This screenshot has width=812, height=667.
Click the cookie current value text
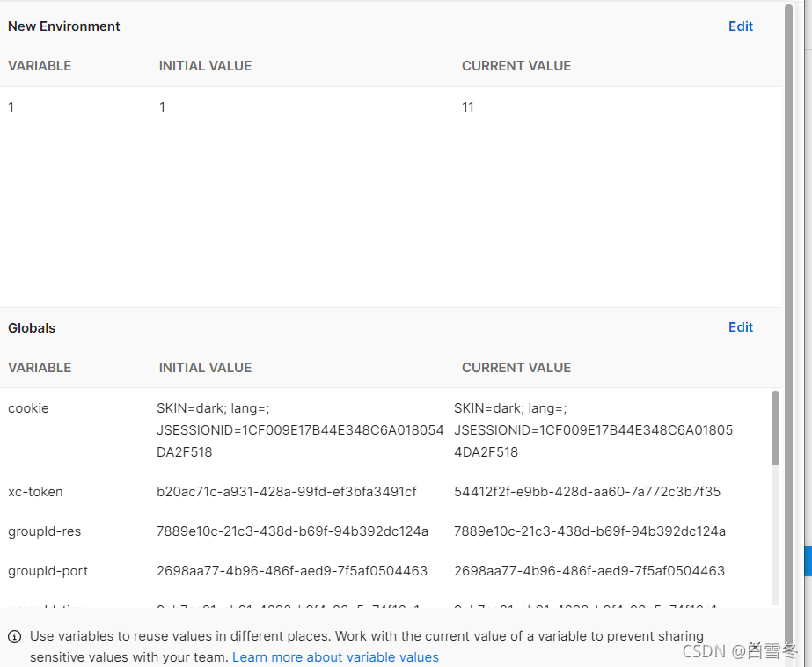(x=594, y=429)
